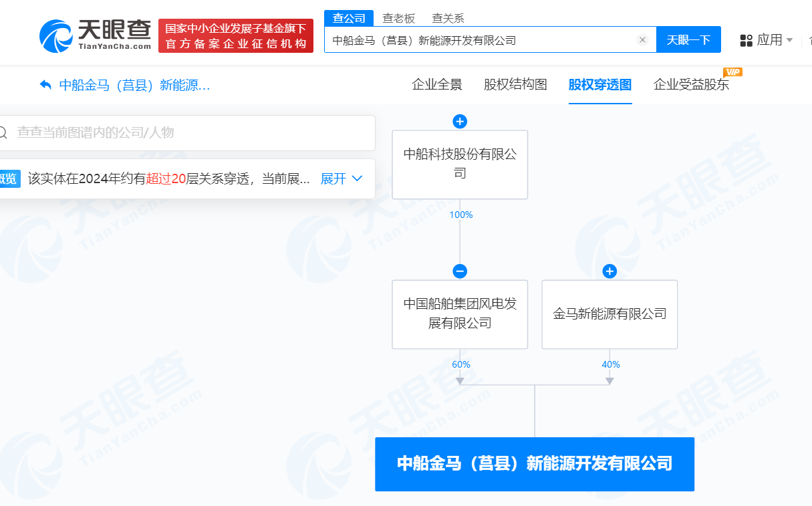
Task: Select the 中船科技股份有限公司 node
Action: 460,164
